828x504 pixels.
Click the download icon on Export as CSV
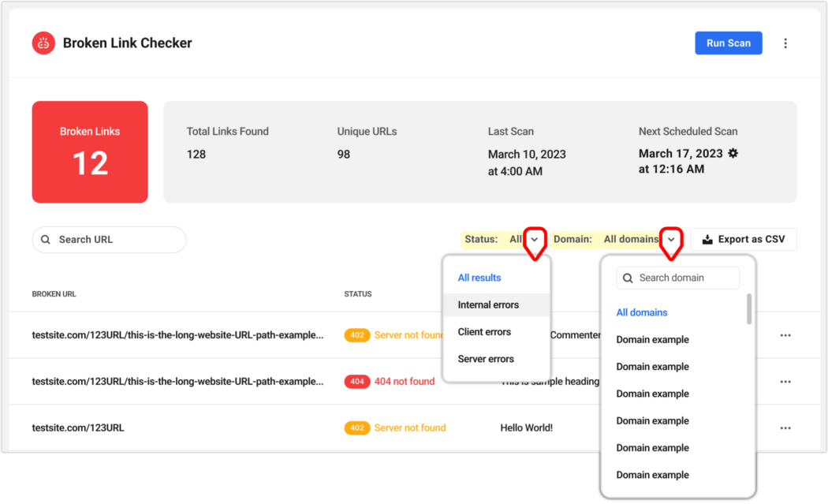click(x=707, y=239)
